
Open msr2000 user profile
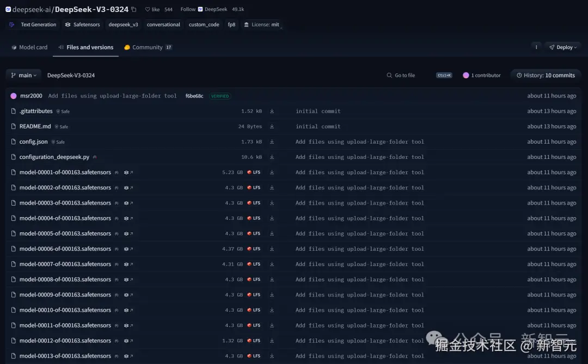[x=31, y=96]
